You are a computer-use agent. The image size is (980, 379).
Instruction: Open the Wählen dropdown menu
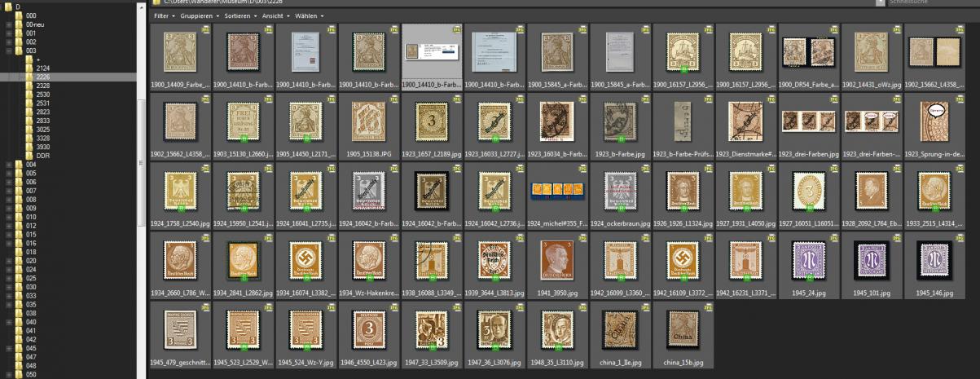click(x=309, y=15)
